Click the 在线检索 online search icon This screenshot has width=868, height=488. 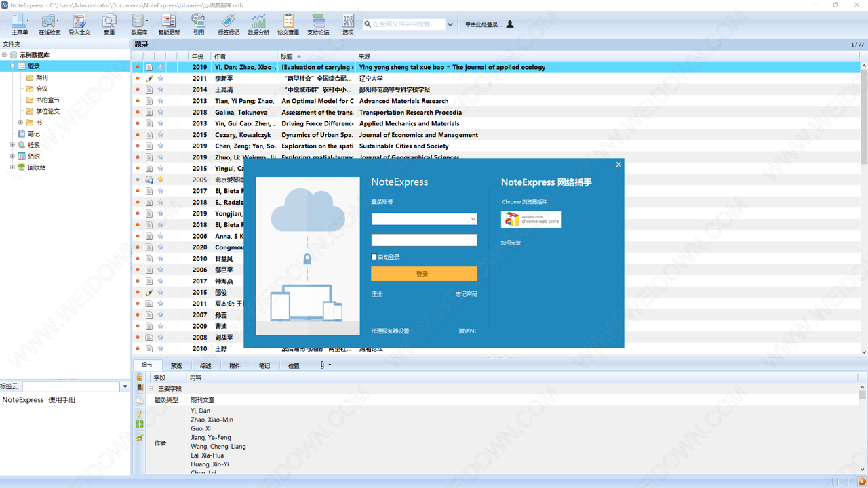pyautogui.click(x=49, y=24)
